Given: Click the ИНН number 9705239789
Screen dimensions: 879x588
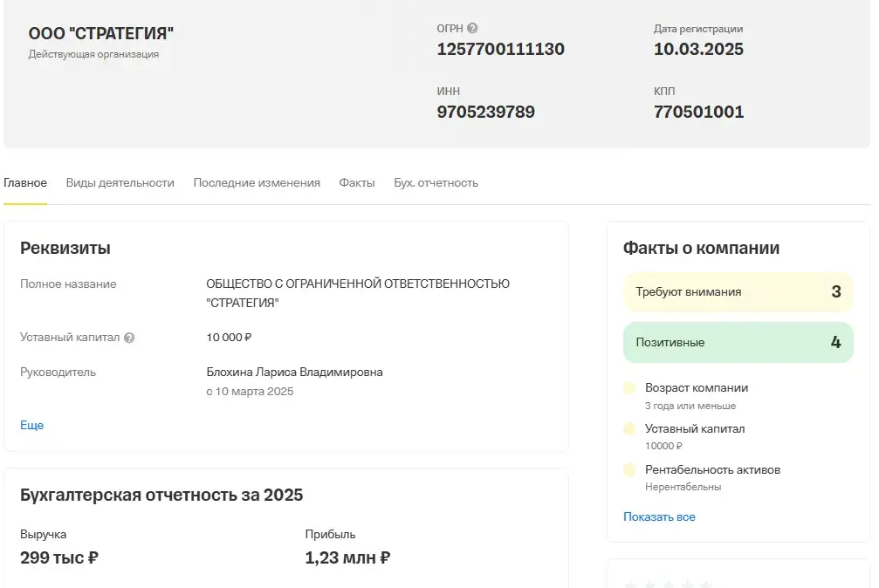Looking at the screenshot, I should [x=485, y=113].
